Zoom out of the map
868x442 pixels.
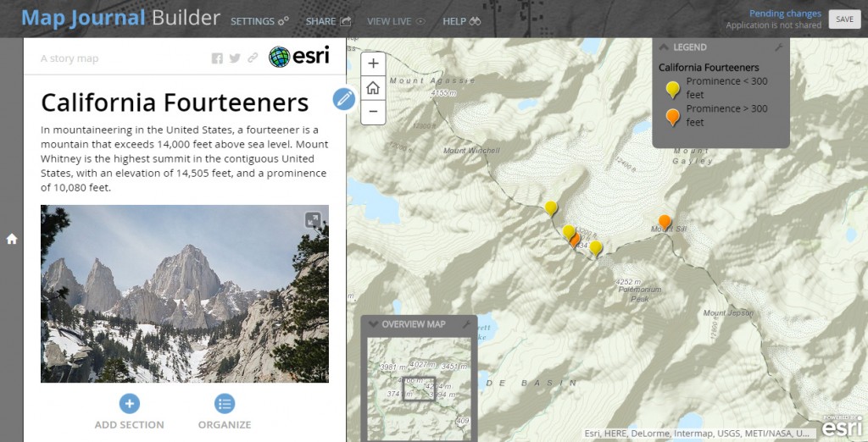(x=373, y=112)
